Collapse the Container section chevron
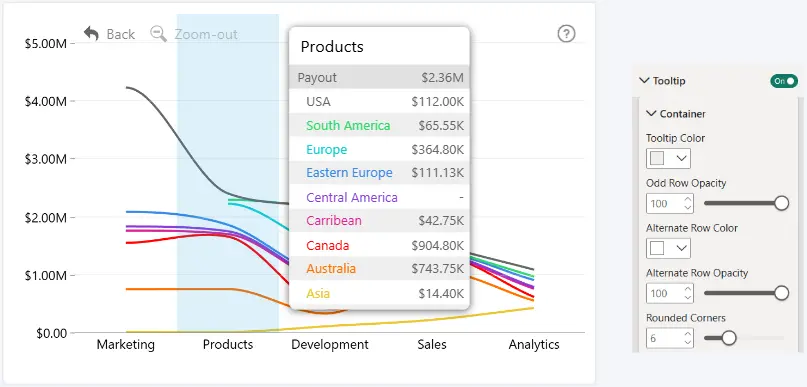The image size is (807, 387). click(x=651, y=113)
